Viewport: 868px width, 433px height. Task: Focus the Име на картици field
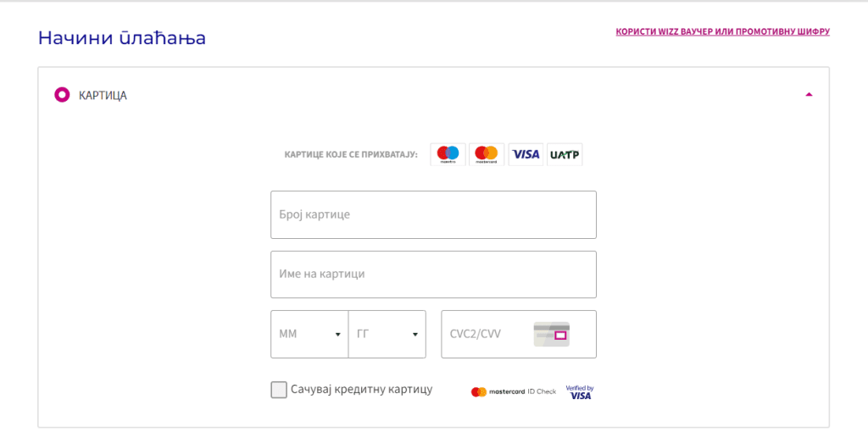point(433,275)
